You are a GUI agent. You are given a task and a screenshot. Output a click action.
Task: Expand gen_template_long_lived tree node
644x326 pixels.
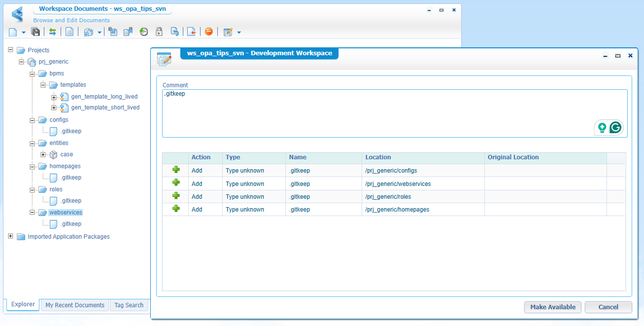tap(54, 97)
